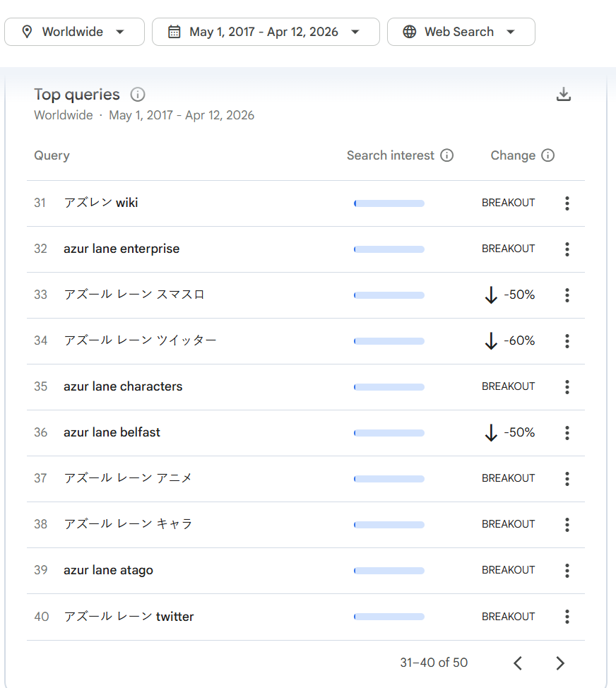Image resolution: width=616 pixels, height=688 pixels.
Task: Click the query アズール レーン キャラ
Action: tap(128, 524)
